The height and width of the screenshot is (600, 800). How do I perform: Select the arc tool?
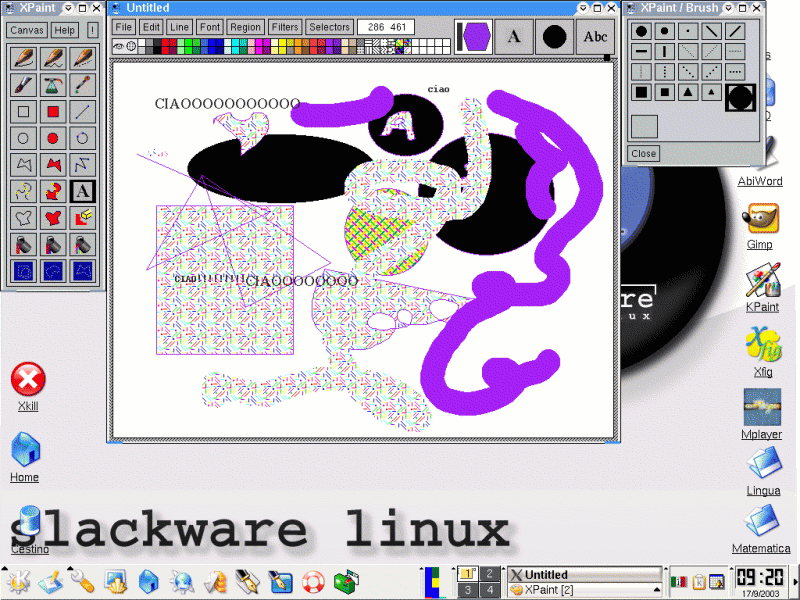click(x=83, y=138)
